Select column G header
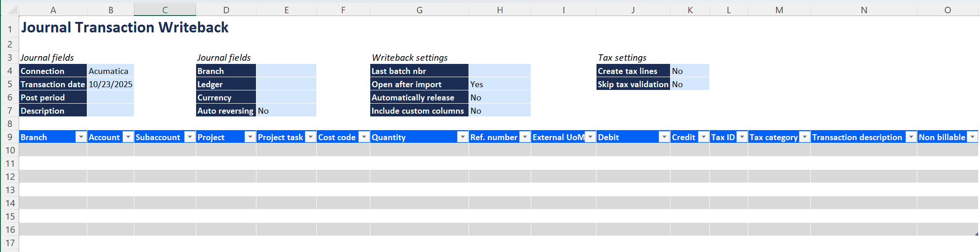Screen dimensions: 980x252 pos(419,10)
